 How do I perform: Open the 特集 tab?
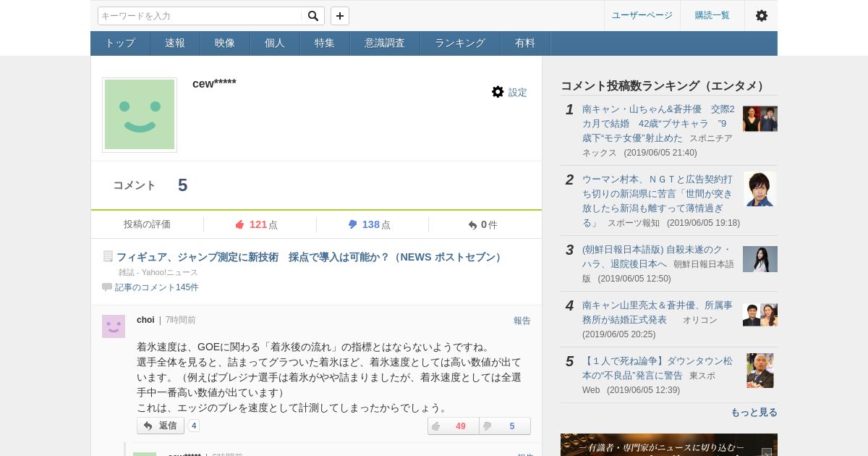tap(325, 43)
